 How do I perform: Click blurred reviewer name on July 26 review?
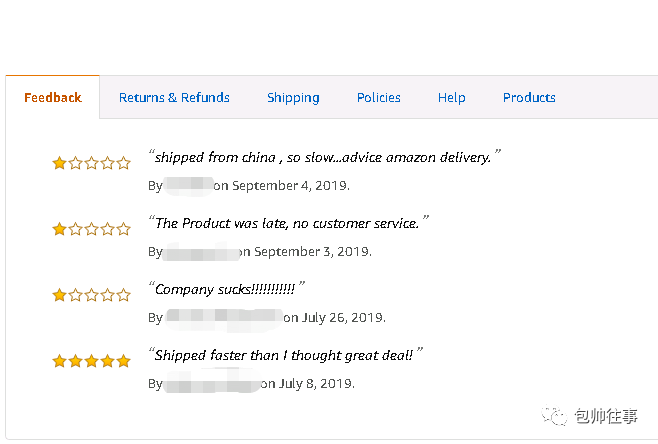224,318
